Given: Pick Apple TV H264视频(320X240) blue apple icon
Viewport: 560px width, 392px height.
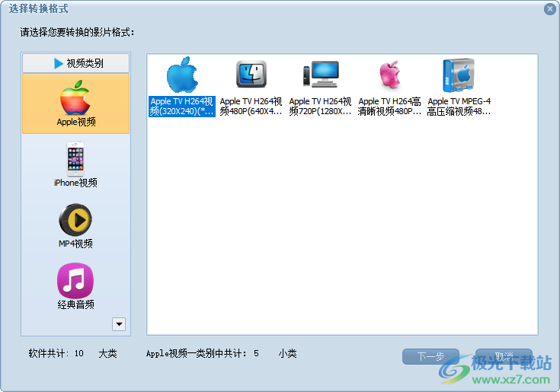Looking at the screenshot, I should pyautogui.click(x=182, y=75).
